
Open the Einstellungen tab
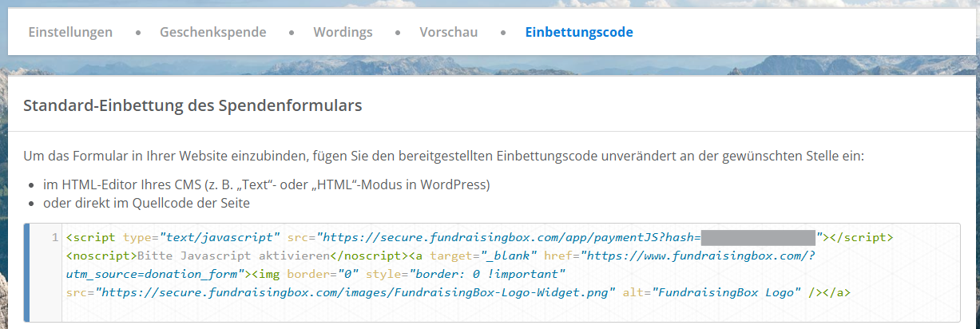(70, 33)
